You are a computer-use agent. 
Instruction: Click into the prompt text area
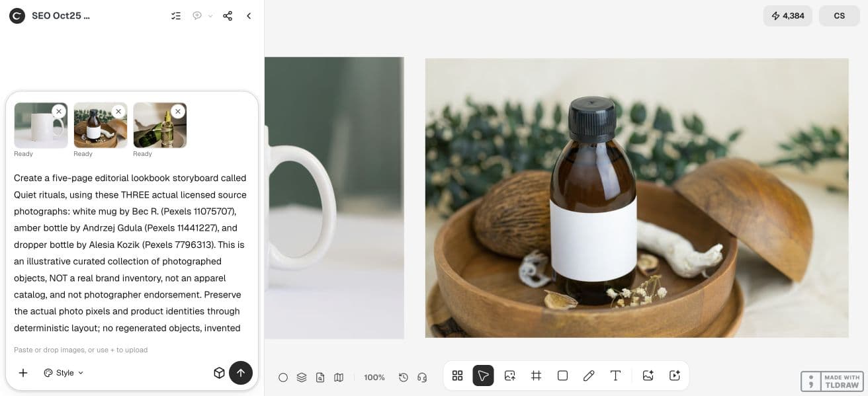pyautogui.click(x=131, y=253)
